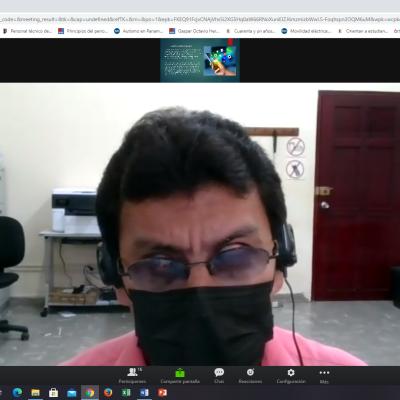The height and width of the screenshot is (400, 400).
Task: Click the main speaker video area
Action: [200, 224]
